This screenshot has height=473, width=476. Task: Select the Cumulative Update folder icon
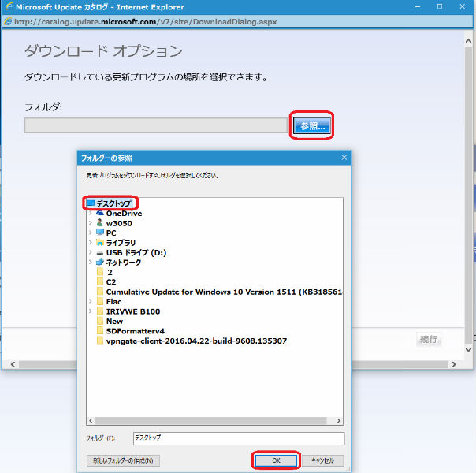coord(100,292)
